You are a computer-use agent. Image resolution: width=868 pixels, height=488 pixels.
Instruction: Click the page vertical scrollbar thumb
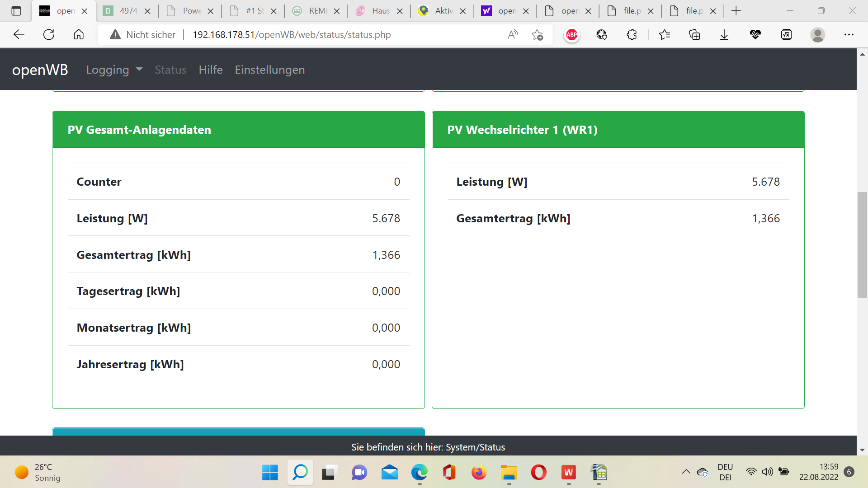[x=862, y=245]
